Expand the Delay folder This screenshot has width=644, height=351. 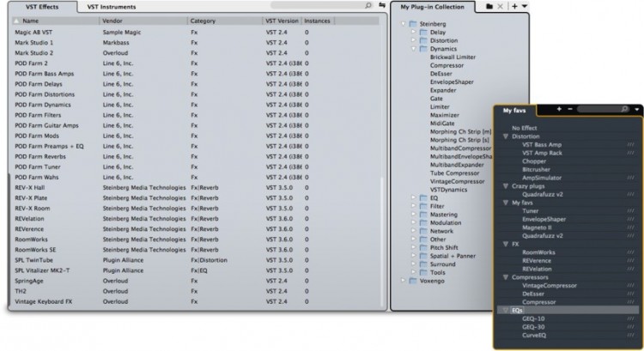414,32
